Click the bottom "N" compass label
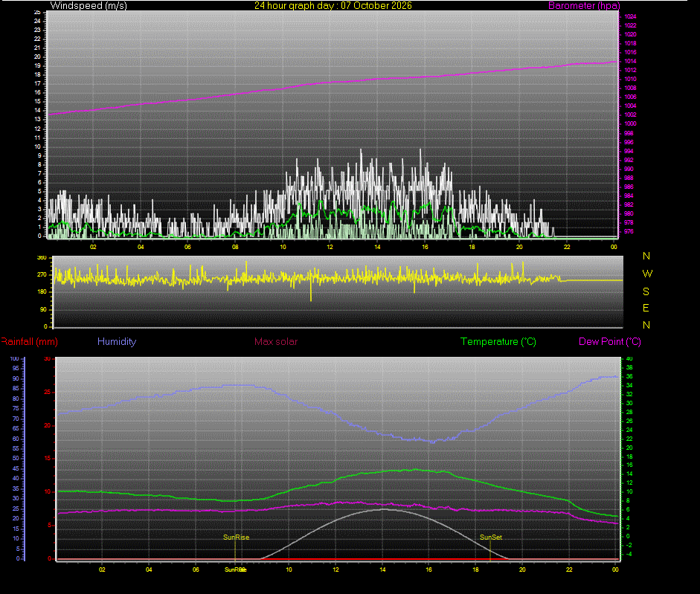The width and height of the screenshot is (700, 594). [x=646, y=325]
